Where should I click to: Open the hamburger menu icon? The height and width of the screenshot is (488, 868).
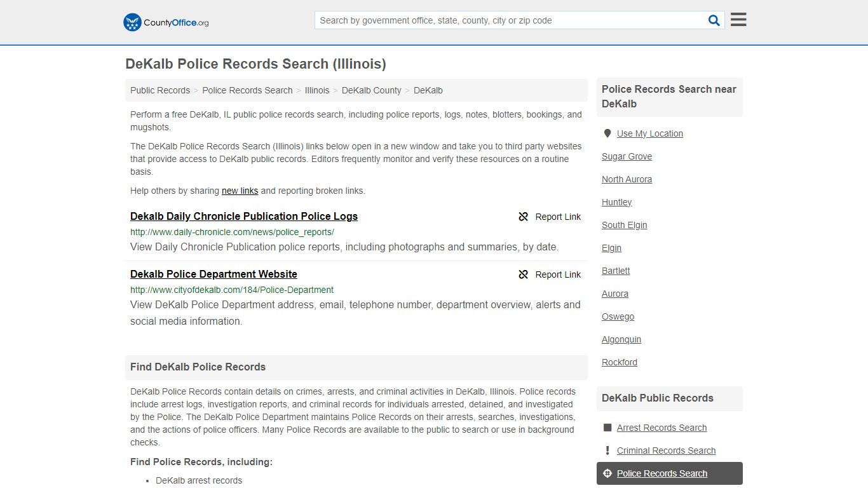coord(738,20)
